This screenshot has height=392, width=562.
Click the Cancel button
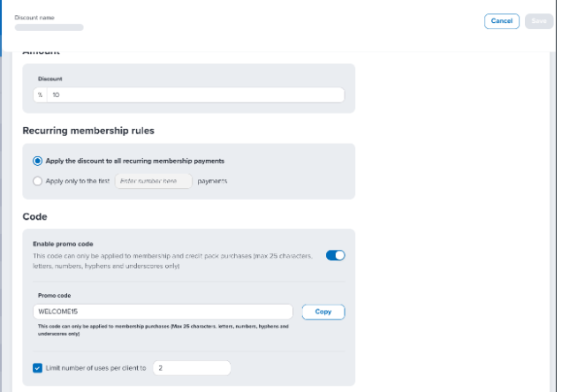pos(501,21)
